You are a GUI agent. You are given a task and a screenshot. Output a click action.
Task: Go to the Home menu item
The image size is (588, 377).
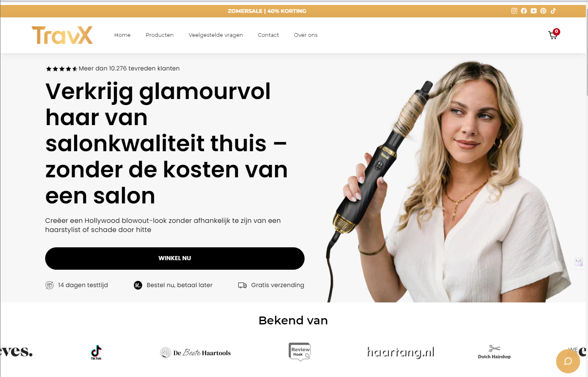click(x=122, y=35)
